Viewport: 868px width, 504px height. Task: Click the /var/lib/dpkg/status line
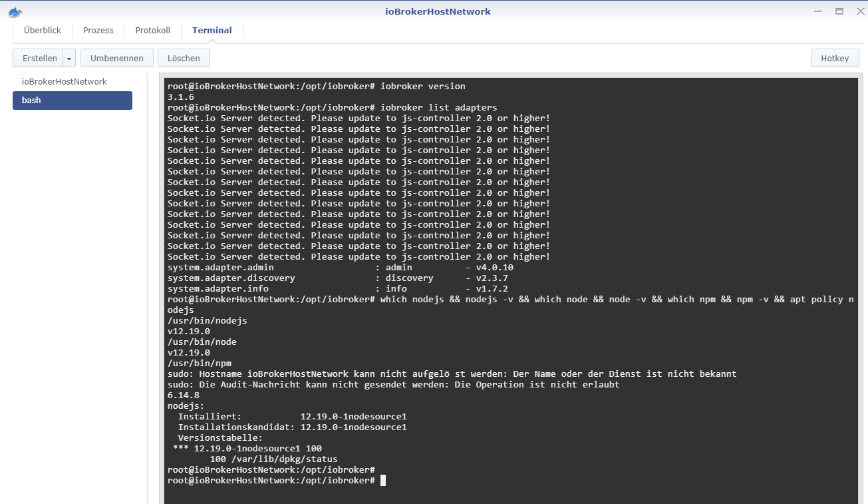point(274,459)
